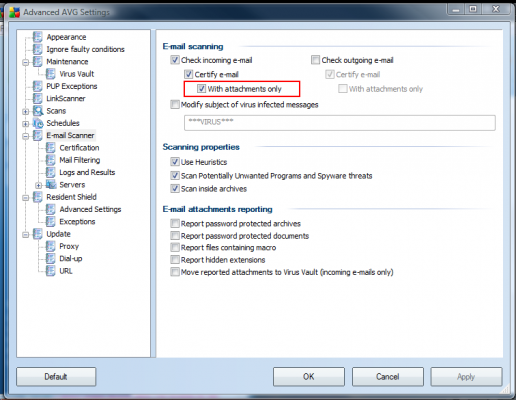The width and height of the screenshot is (516, 400).
Task: Toggle Scan Potentially Unwanted Programs checkbox
Action: click(175, 175)
